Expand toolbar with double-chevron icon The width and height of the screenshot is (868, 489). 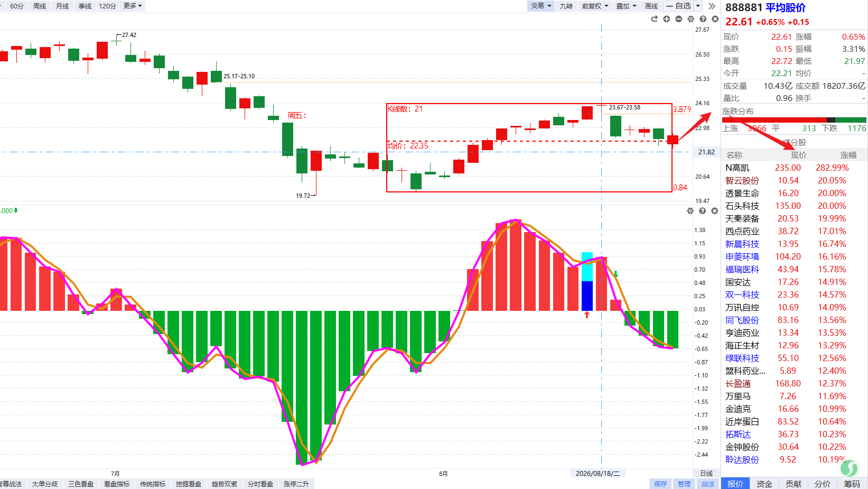click(712, 6)
